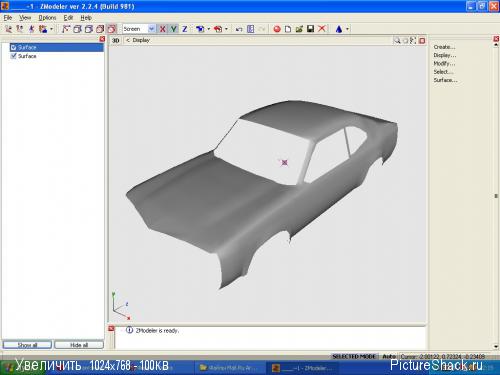Click the red X delete icon in toolbar
The image size is (500, 375).
pos(322,29)
